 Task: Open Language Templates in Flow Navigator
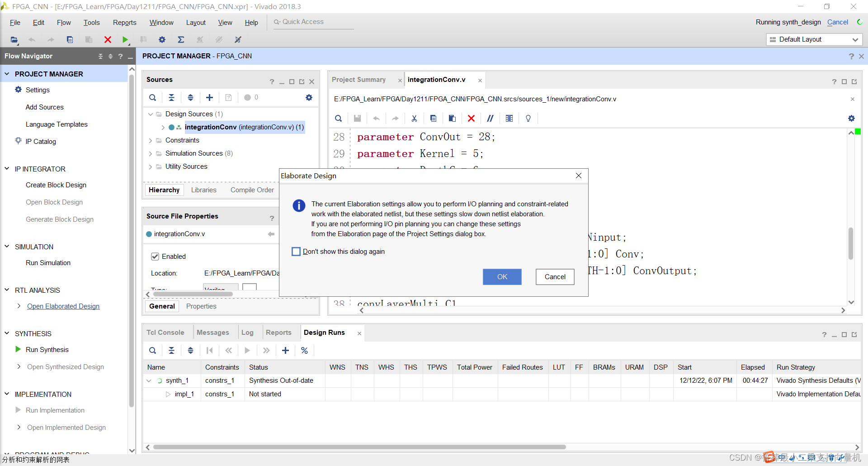tap(57, 124)
